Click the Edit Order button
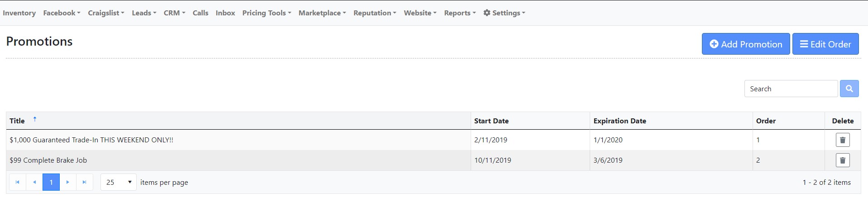 point(825,44)
